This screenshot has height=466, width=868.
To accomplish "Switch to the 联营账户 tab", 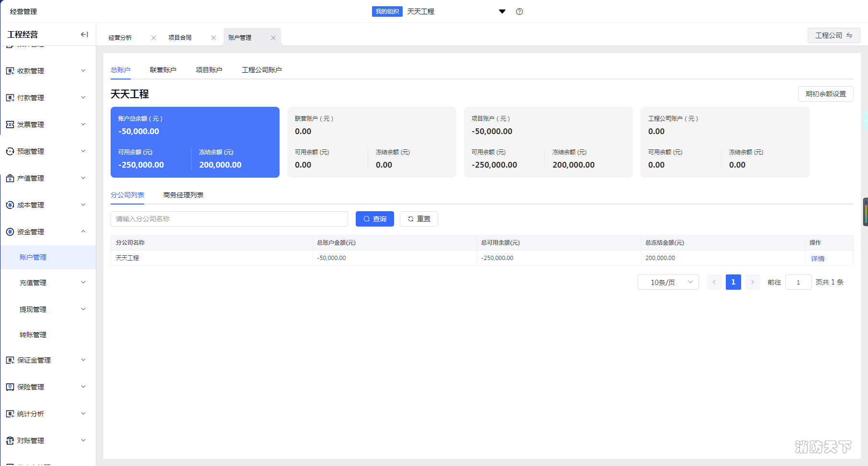I will point(163,70).
